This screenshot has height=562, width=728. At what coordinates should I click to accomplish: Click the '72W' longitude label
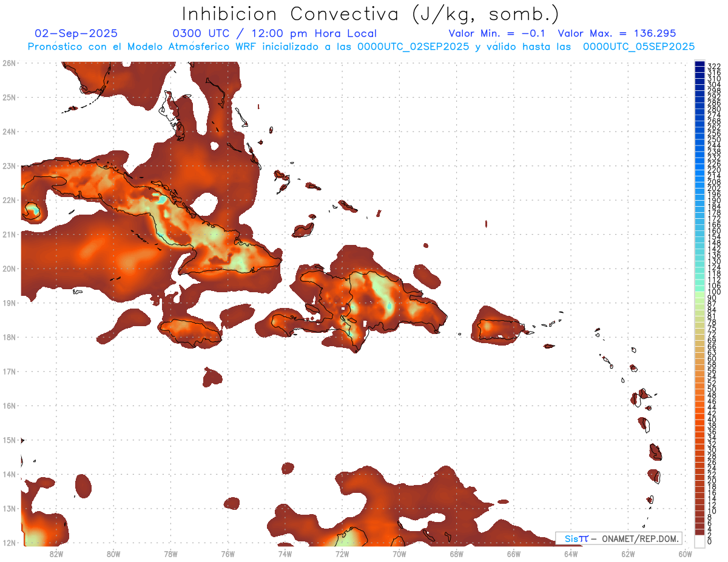342,554
